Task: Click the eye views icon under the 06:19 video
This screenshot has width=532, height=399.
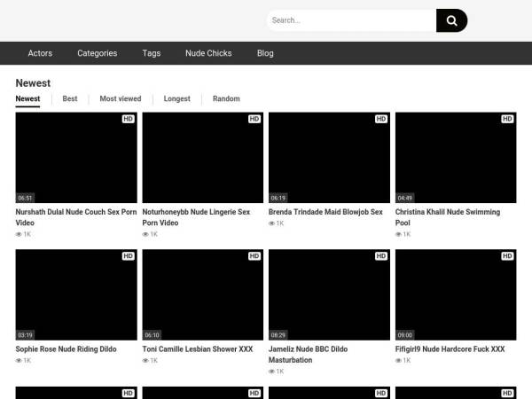Action: coord(272,223)
